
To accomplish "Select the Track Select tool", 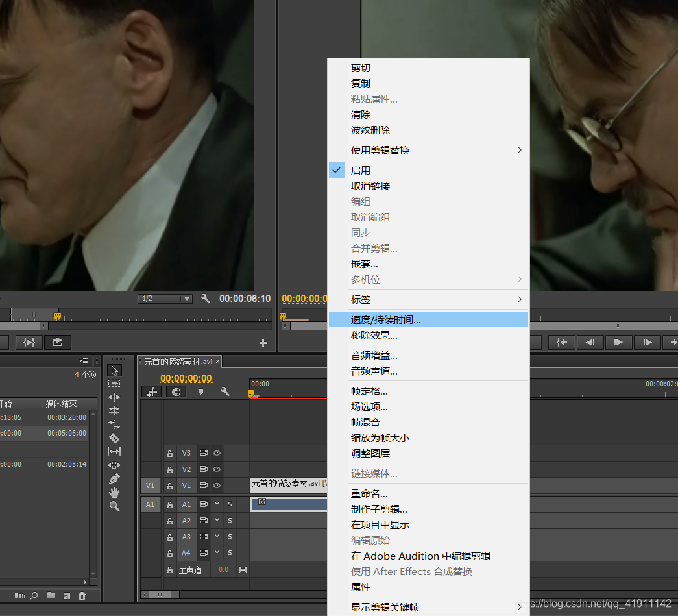I will (x=115, y=383).
